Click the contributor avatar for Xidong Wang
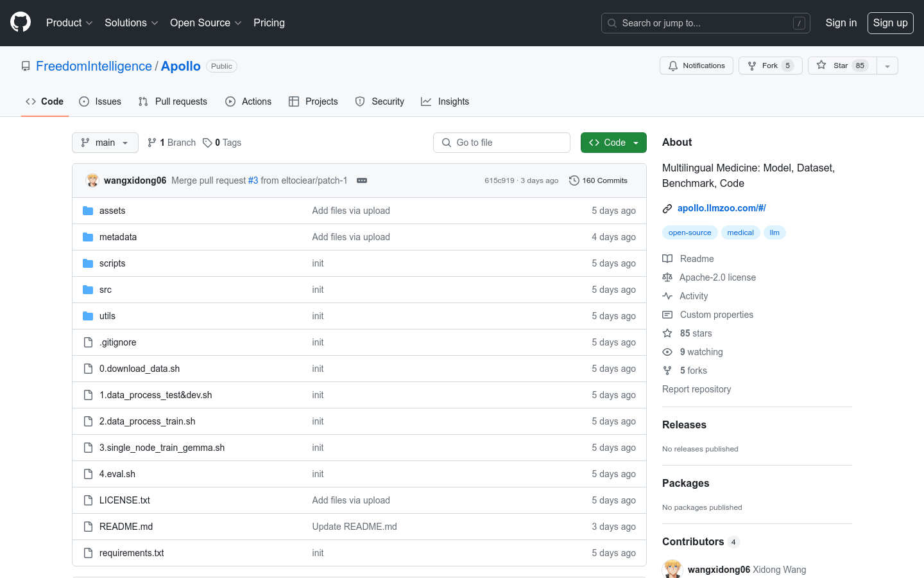 (x=672, y=570)
